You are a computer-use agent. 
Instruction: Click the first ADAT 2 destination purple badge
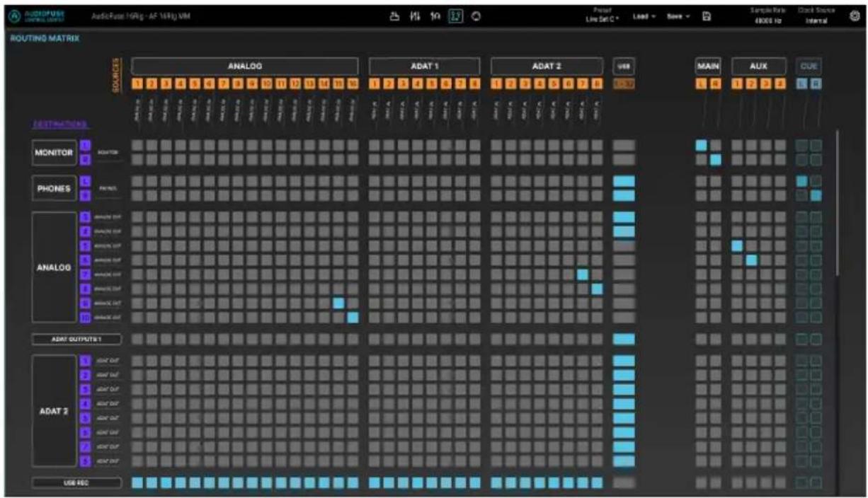pos(86,361)
